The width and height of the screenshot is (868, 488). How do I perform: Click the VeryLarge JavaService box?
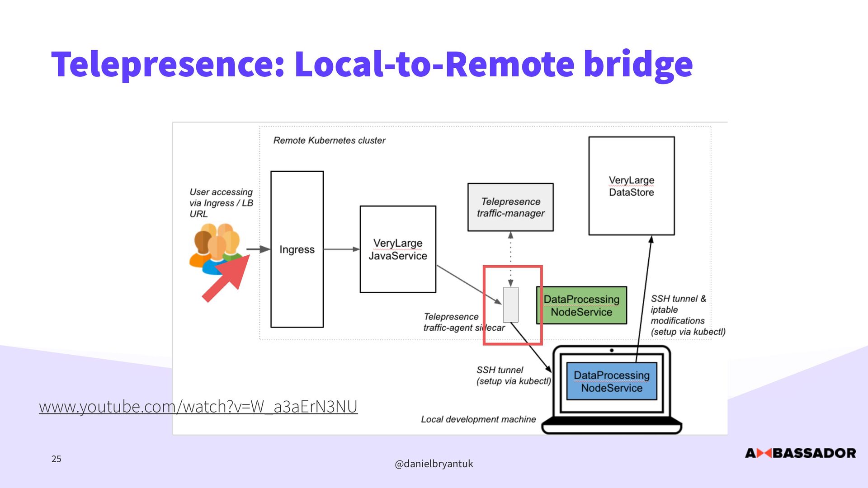point(398,249)
